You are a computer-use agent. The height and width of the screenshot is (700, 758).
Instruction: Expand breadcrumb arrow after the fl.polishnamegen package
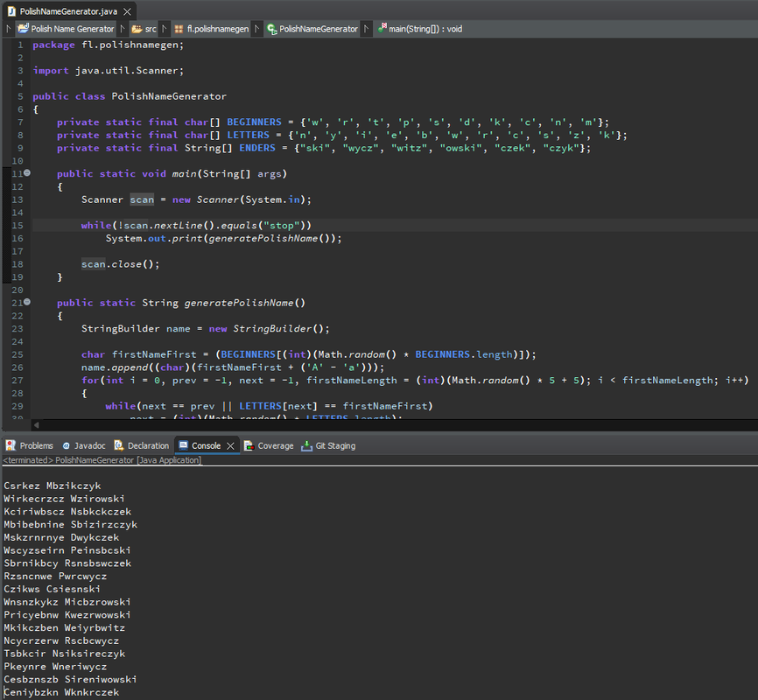tap(256, 29)
